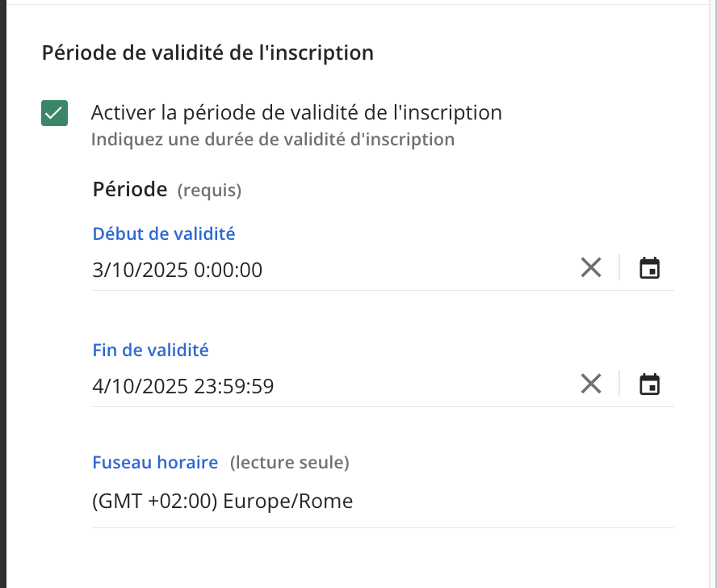
Task: Open calendar picker for Début de validité
Action: click(649, 267)
